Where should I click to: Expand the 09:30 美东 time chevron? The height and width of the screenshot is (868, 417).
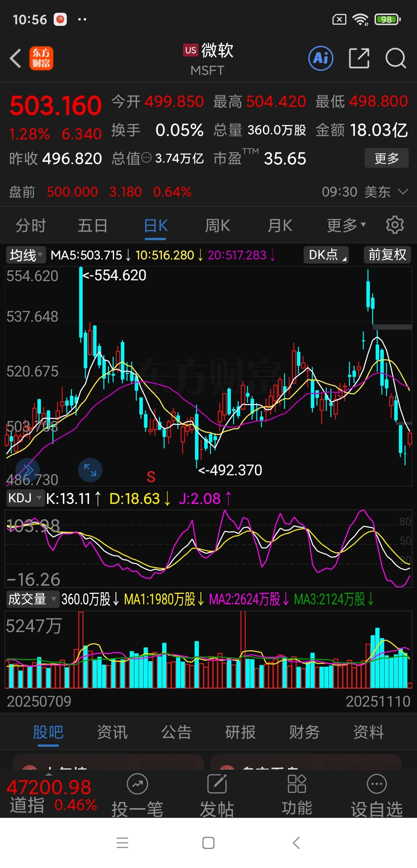click(x=403, y=192)
